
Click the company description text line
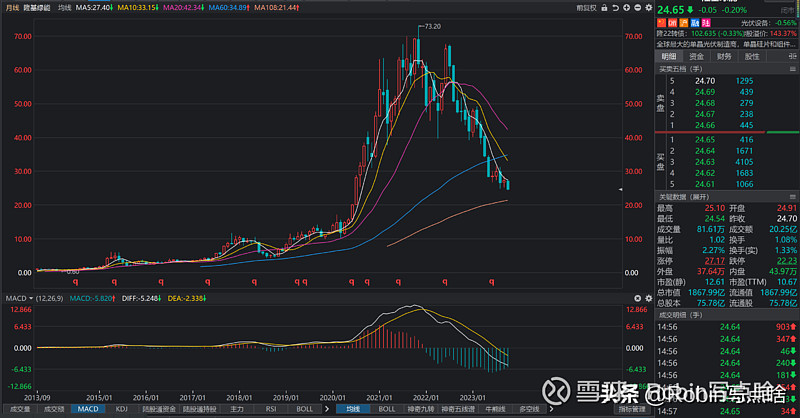[726, 44]
